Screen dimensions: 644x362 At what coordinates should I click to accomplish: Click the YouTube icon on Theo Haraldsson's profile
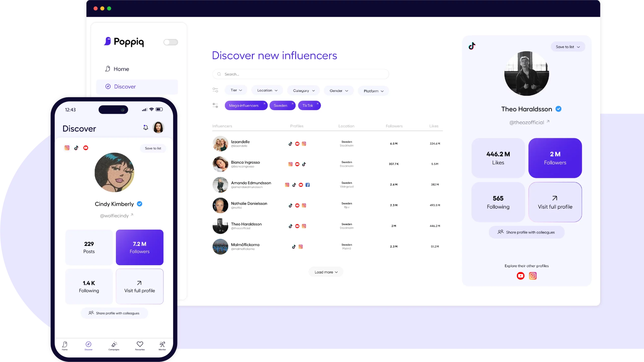(520, 275)
